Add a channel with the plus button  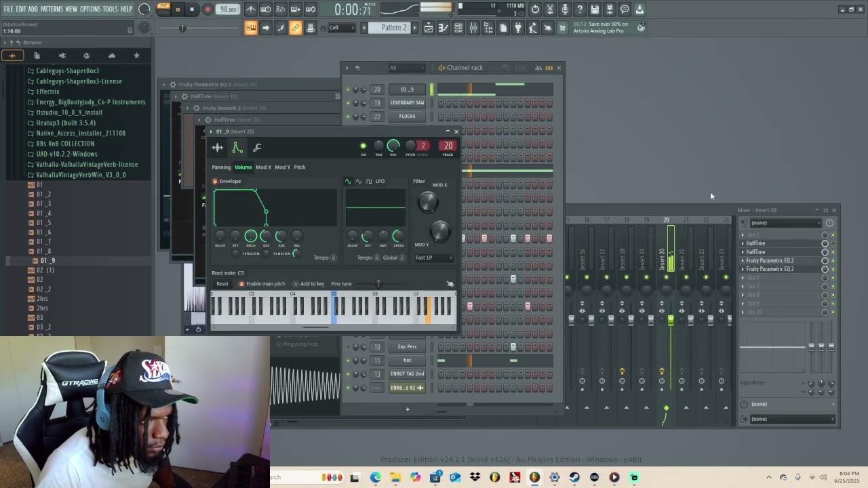click(408, 409)
